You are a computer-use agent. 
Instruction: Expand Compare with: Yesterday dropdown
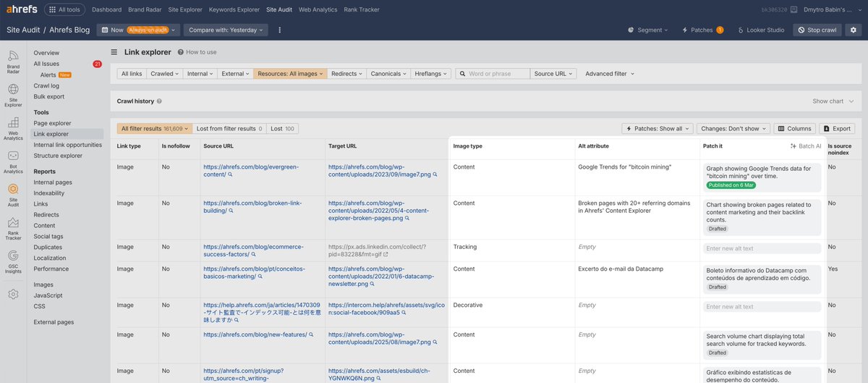pyautogui.click(x=226, y=30)
